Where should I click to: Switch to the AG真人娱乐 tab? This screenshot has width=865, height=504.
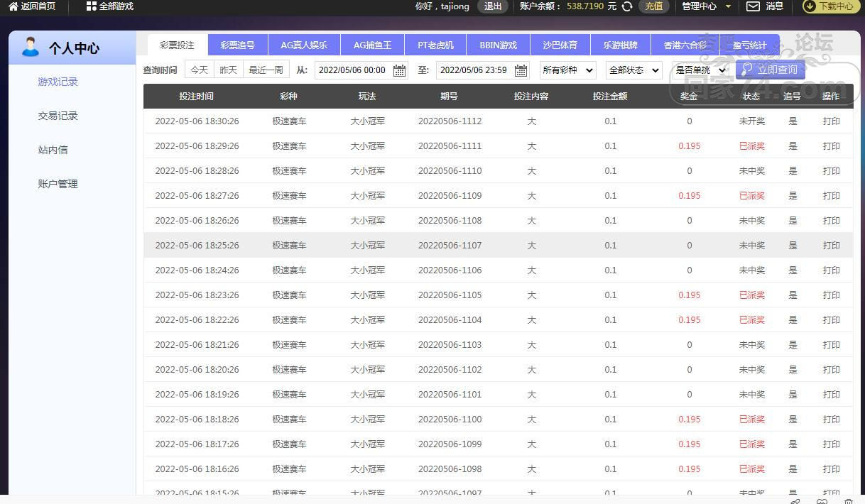[x=304, y=45]
